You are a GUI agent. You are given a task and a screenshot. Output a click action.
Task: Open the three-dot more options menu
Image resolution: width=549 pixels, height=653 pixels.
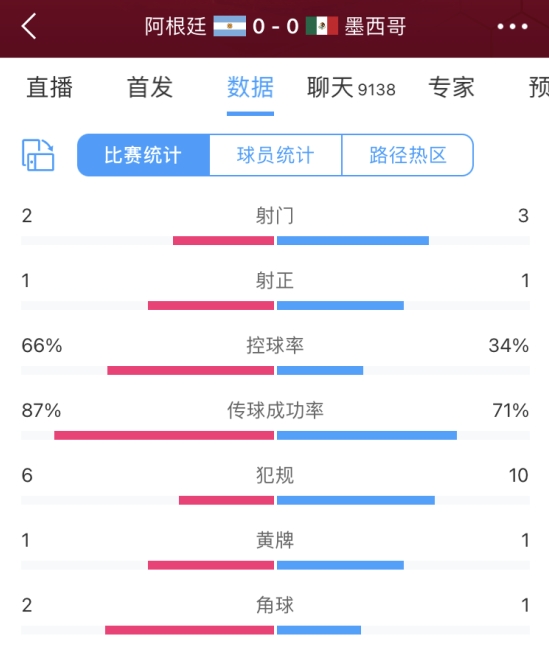(x=513, y=26)
